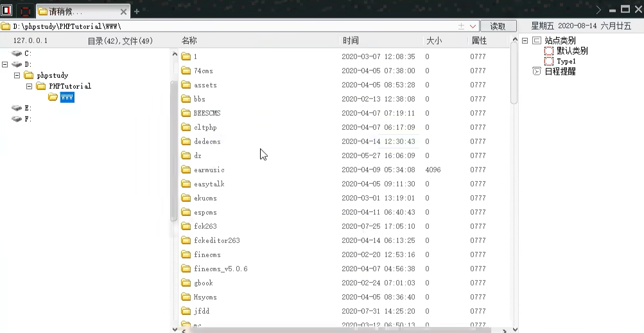The width and height of the screenshot is (644, 333).
Task: Click the folder icon of ekucms
Action: tap(186, 198)
